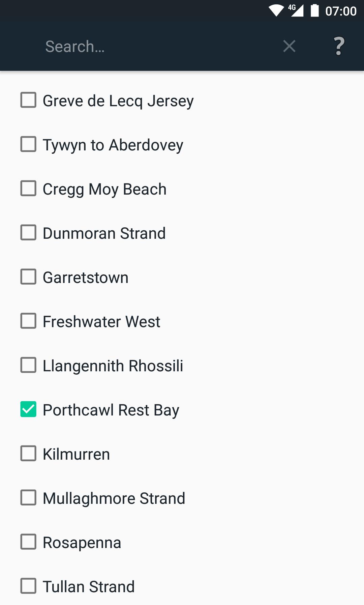This screenshot has width=364, height=605.
Task: Tap the Freshwater West label
Action: click(x=101, y=321)
